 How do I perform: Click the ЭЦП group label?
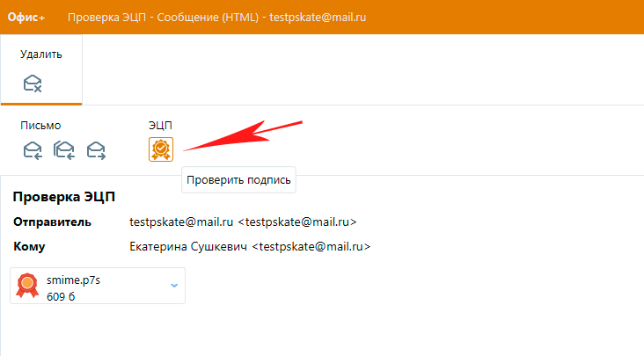[x=160, y=126]
